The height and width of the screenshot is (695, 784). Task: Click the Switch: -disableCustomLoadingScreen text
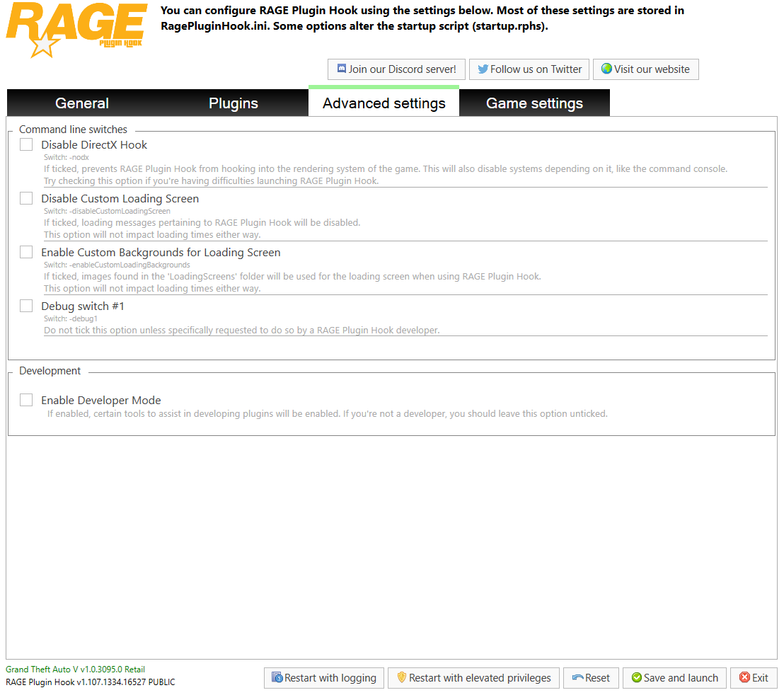click(107, 211)
